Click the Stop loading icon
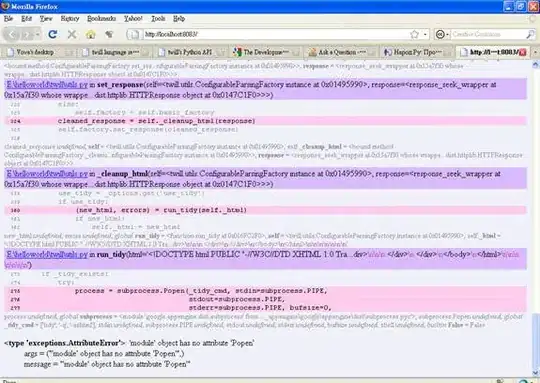This screenshot has width=540, height=383. tap(72, 34)
